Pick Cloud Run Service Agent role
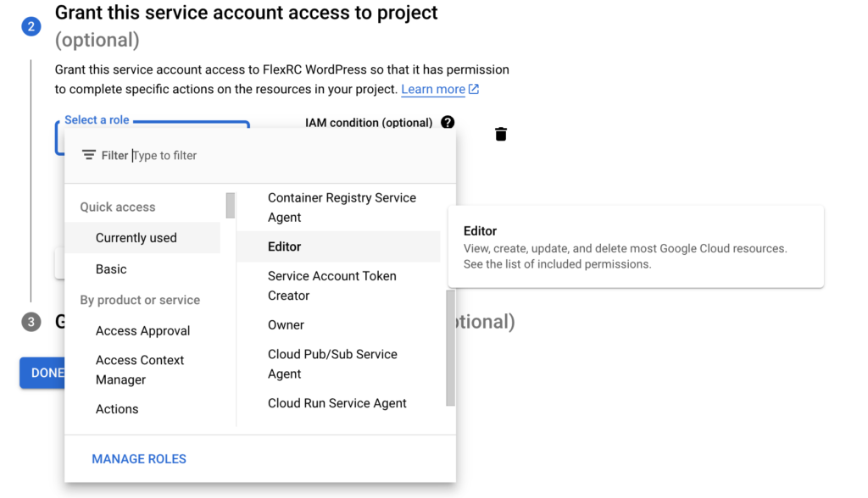 tap(337, 403)
